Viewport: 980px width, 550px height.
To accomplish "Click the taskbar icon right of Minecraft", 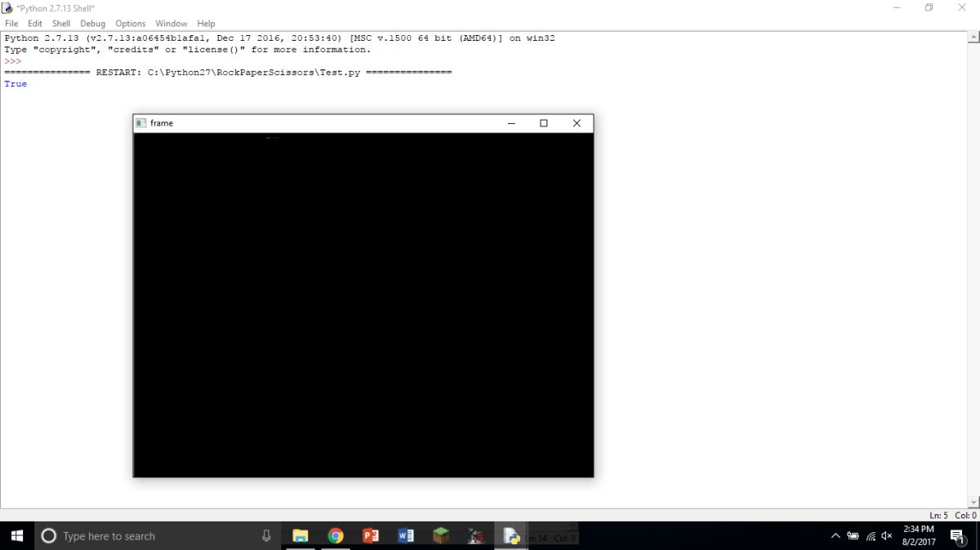I will pyautogui.click(x=476, y=536).
